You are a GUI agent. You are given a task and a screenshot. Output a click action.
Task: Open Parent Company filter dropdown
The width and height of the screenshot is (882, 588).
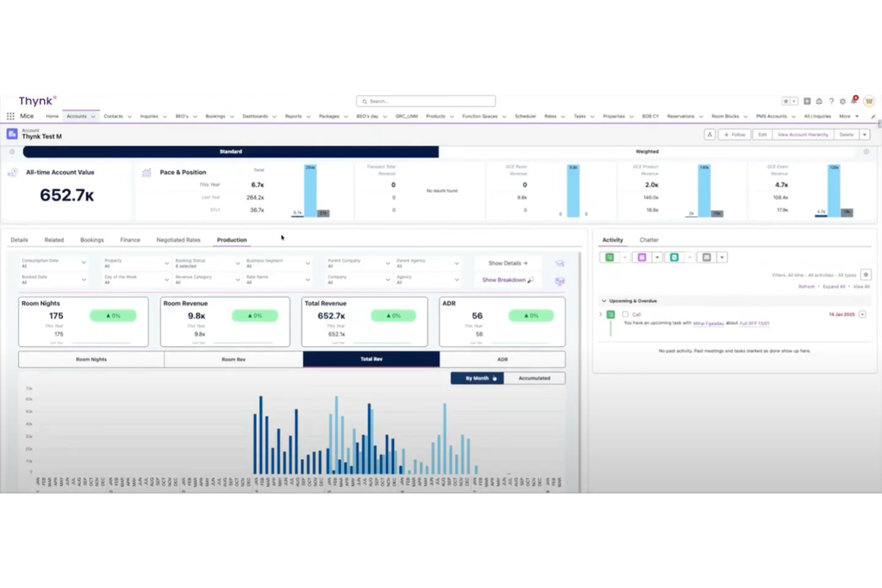coord(359,263)
